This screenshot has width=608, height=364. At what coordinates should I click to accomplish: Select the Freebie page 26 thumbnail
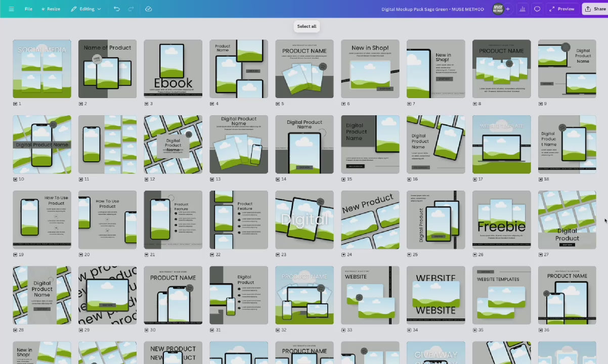502,220
